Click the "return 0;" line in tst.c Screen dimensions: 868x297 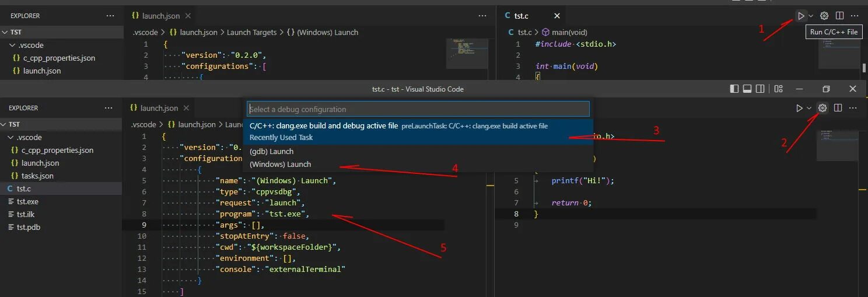(572, 202)
